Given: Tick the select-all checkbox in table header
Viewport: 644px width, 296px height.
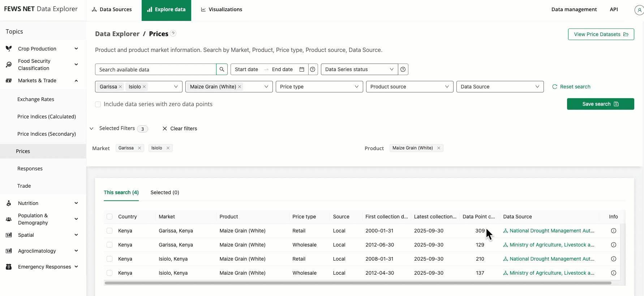Looking at the screenshot, I should pos(110,217).
